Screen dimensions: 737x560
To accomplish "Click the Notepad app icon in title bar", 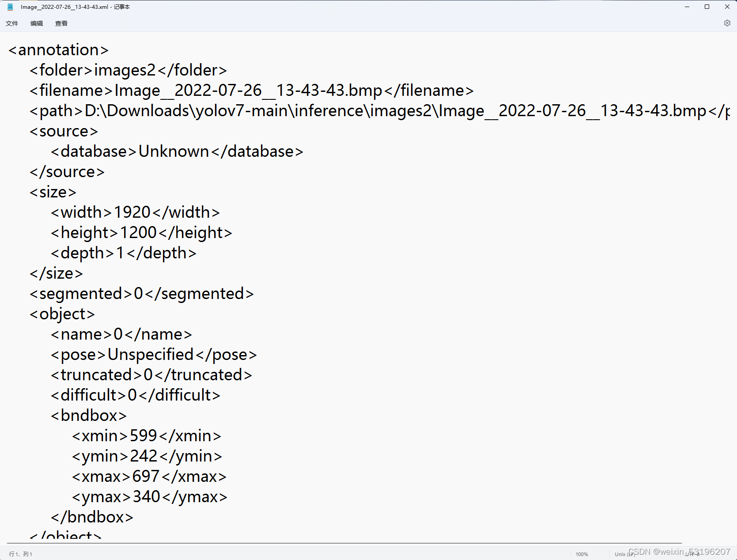I will [10, 7].
